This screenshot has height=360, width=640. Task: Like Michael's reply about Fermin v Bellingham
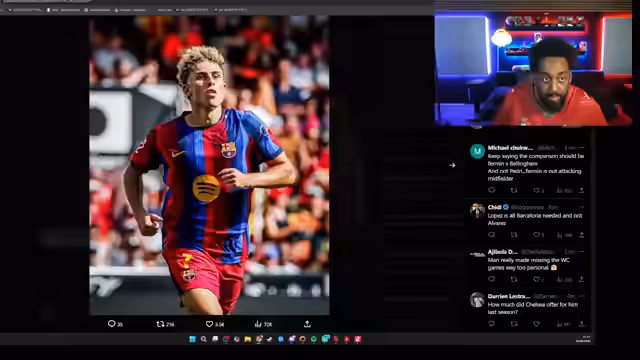536,190
